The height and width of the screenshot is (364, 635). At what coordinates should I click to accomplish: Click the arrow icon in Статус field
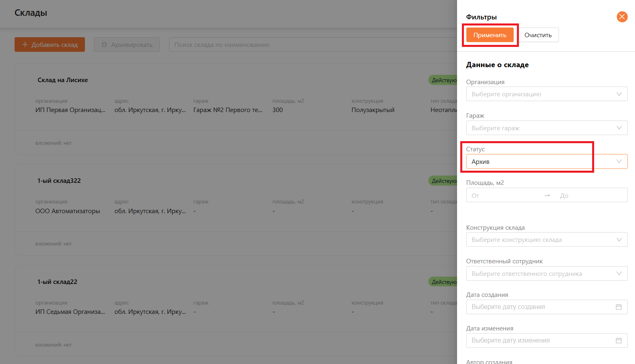619,161
